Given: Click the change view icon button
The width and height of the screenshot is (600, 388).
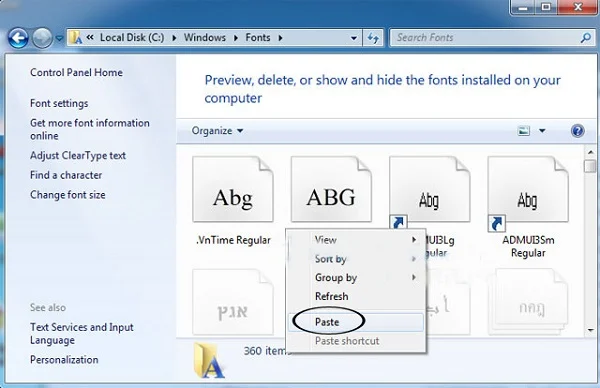Looking at the screenshot, I should coord(523,131).
